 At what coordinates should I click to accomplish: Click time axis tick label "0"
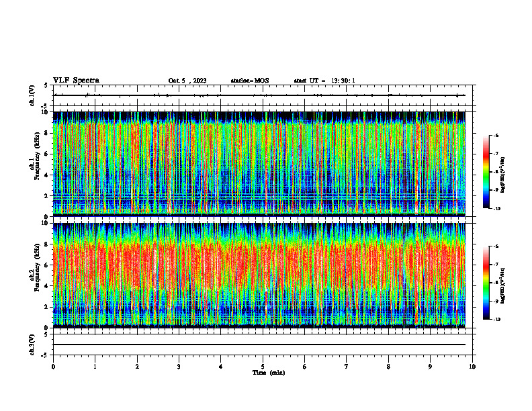pyautogui.click(x=53, y=367)
